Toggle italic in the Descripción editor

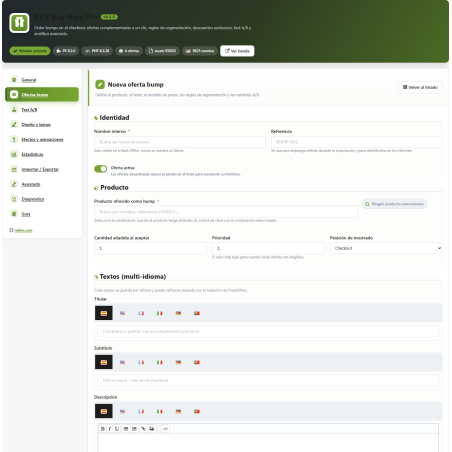point(110,429)
